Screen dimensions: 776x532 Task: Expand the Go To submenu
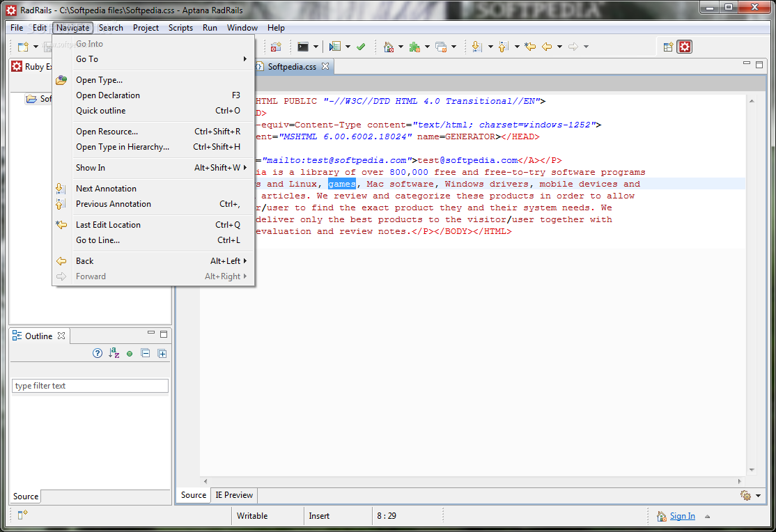coord(153,59)
